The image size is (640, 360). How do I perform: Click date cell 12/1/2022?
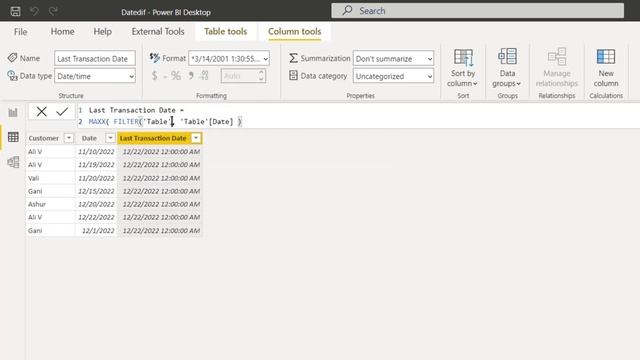click(x=96, y=231)
